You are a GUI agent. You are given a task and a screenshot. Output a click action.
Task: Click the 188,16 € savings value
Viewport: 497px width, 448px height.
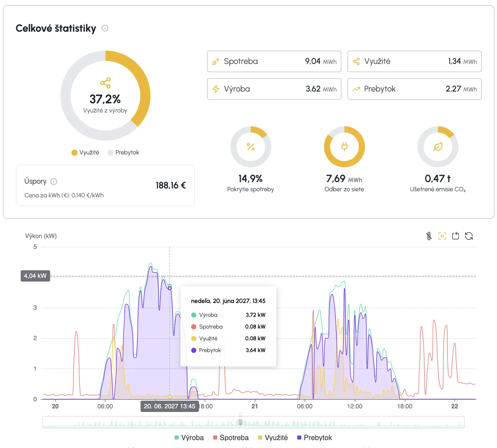click(x=171, y=185)
